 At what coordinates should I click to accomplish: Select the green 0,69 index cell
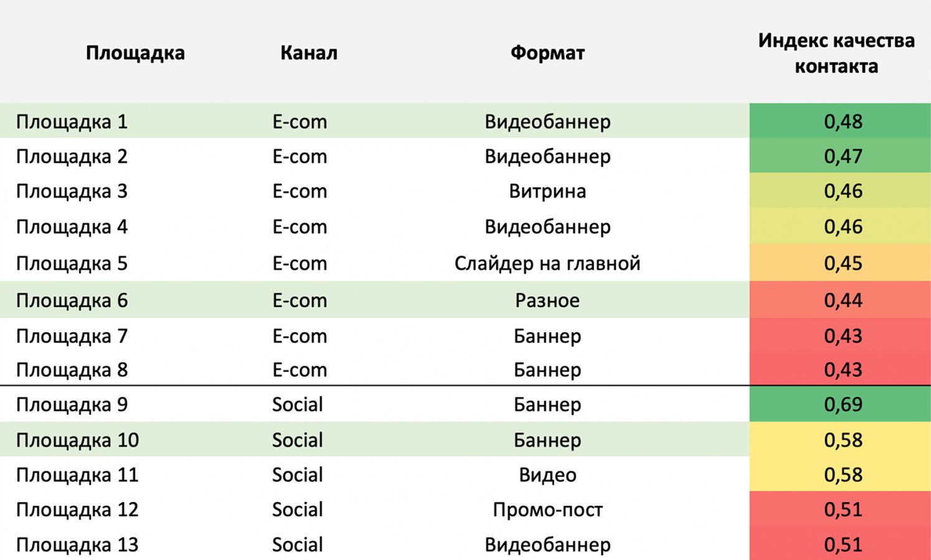(843, 404)
